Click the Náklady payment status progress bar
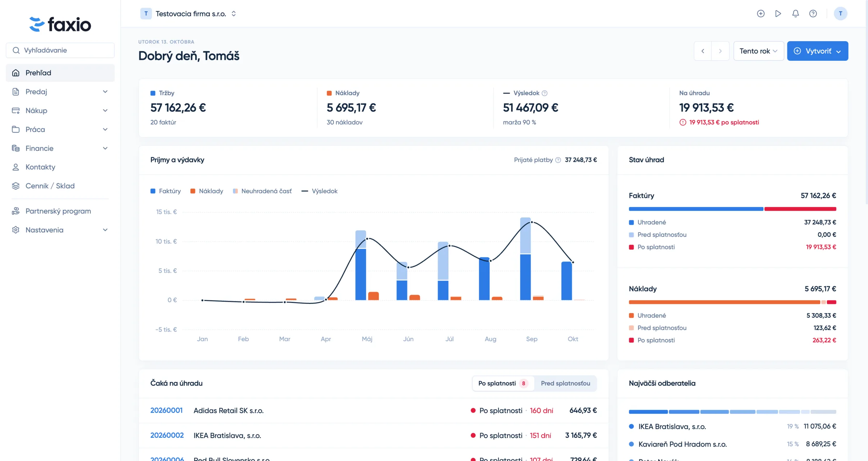868x461 pixels. tap(732, 302)
